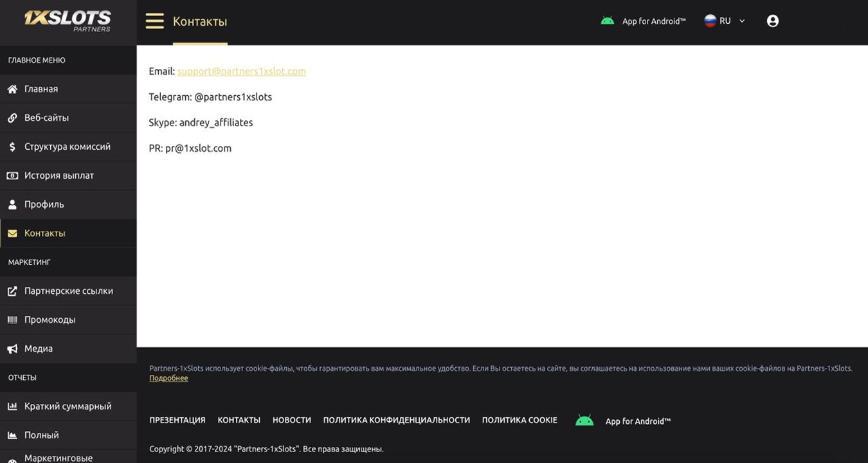Viewport: 868px width, 463px height.
Task: Open Краткий суммарный report
Action: point(68,406)
